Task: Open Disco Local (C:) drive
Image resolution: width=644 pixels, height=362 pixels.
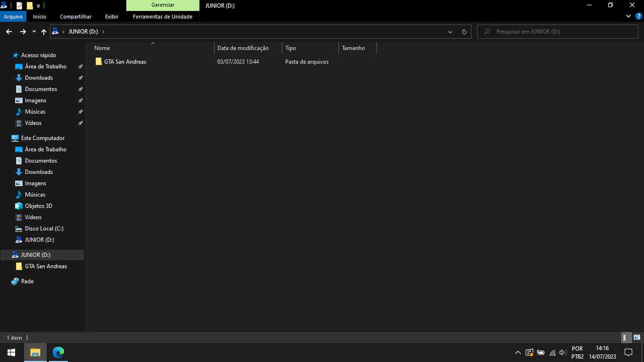Action: (44, 229)
